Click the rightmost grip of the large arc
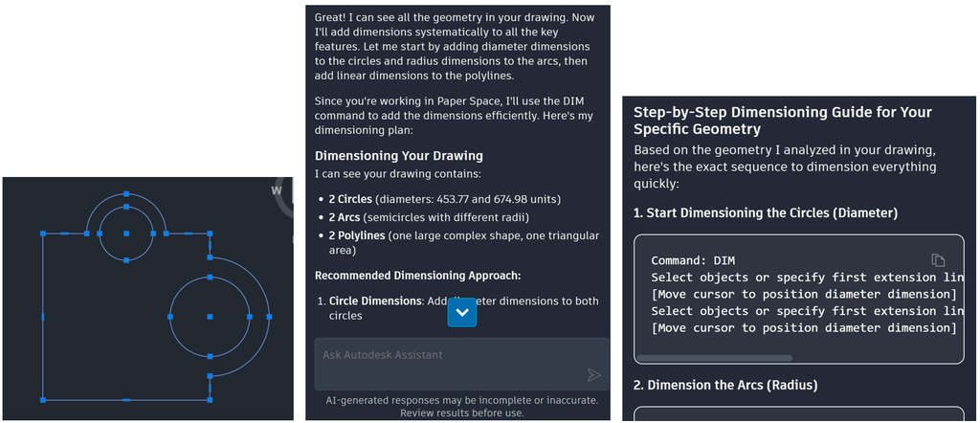 click(269, 317)
